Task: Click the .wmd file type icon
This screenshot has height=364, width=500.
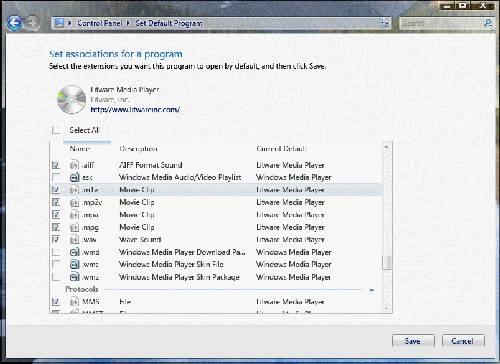Action: pyautogui.click(x=74, y=252)
